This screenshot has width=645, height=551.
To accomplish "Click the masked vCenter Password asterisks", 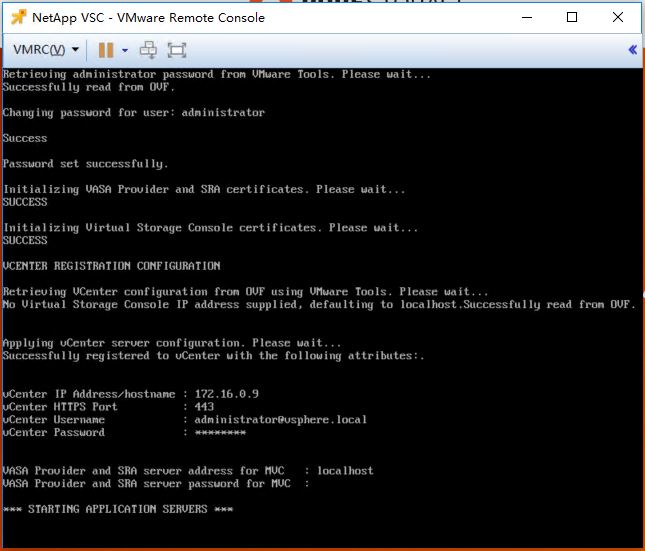I will coord(220,432).
